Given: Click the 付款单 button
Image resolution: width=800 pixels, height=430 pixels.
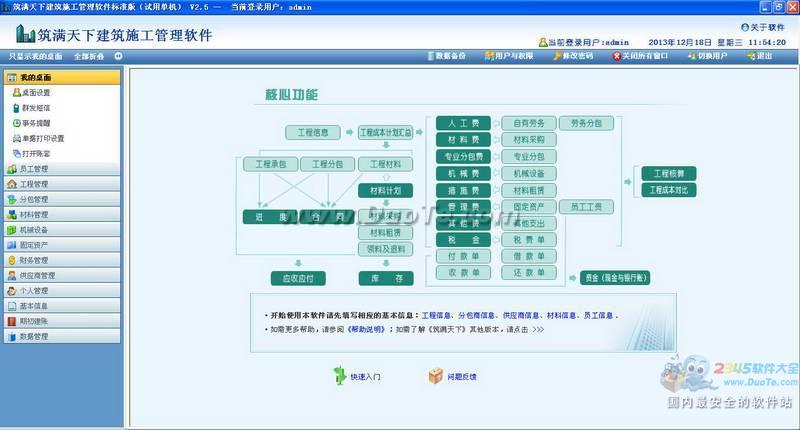Looking at the screenshot, I should 463,256.
